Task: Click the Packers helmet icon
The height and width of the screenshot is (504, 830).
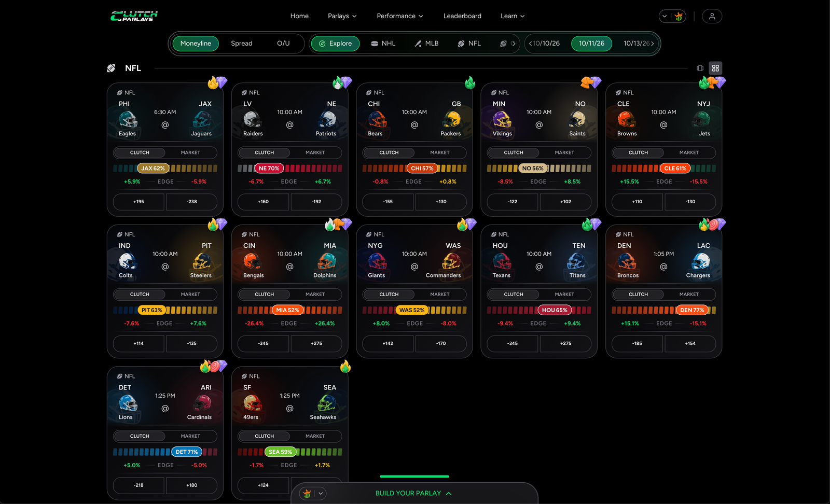Action: 451,120
